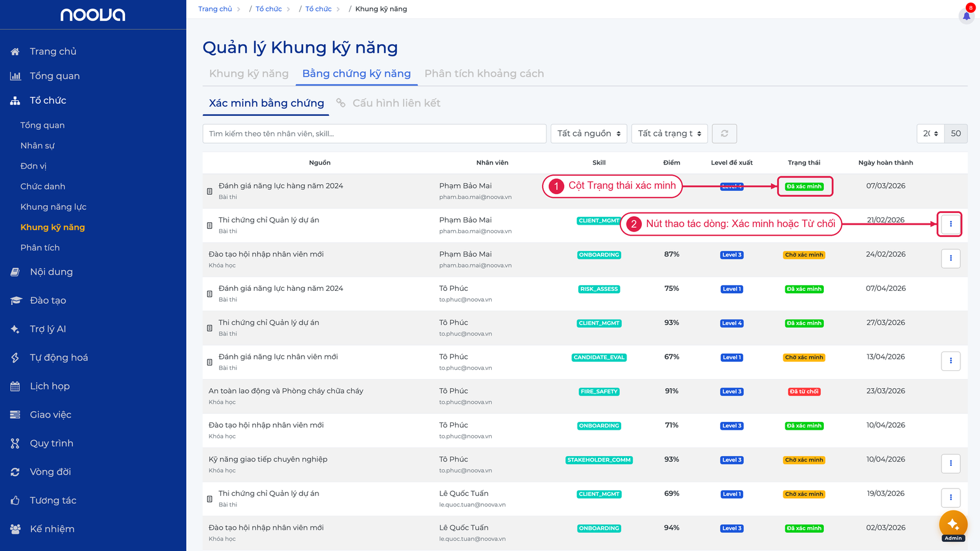The image size is (980, 551).
Task: Click the Trợ lý AI sidebar icon
Action: click(x=15, y=329)
